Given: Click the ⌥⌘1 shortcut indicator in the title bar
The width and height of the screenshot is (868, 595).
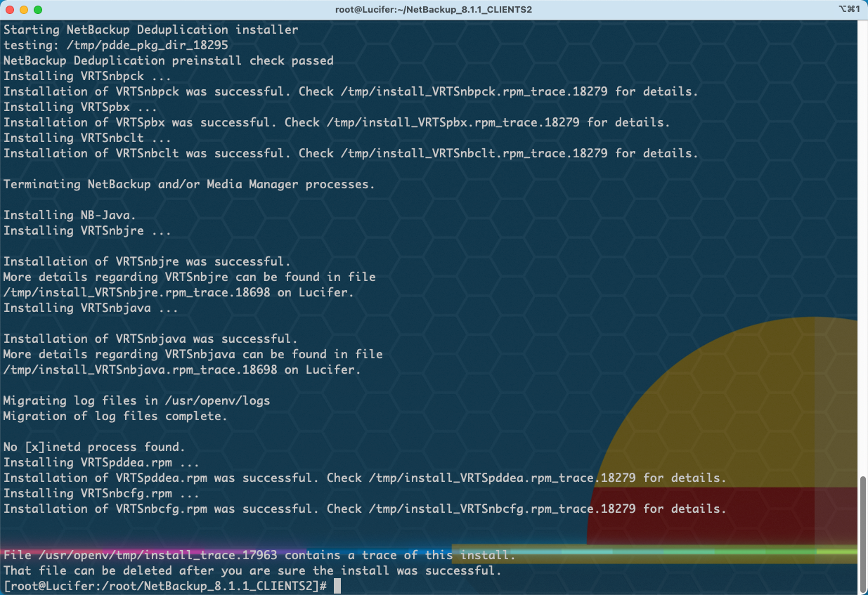Looking at the screenshot, I should pos(849,10).
